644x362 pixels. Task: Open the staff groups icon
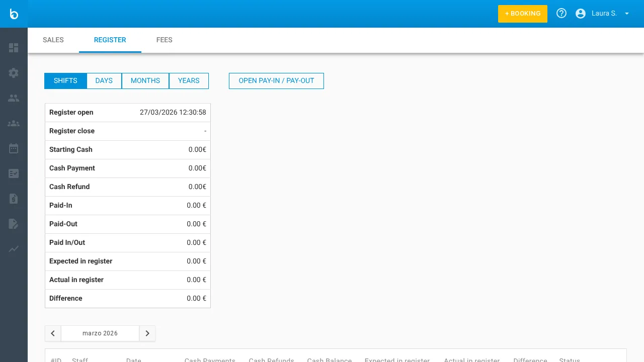click(14, 123)
